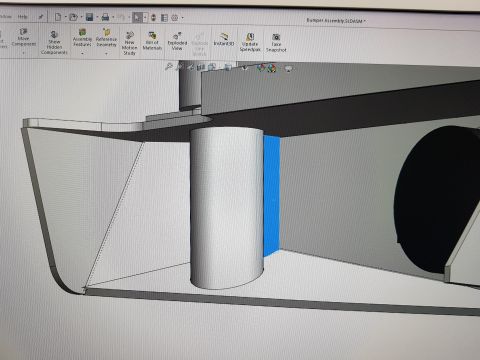The image size is (480, 360).
Task: Expand the Select tool dropdown arrow
Action: (145, 17)
